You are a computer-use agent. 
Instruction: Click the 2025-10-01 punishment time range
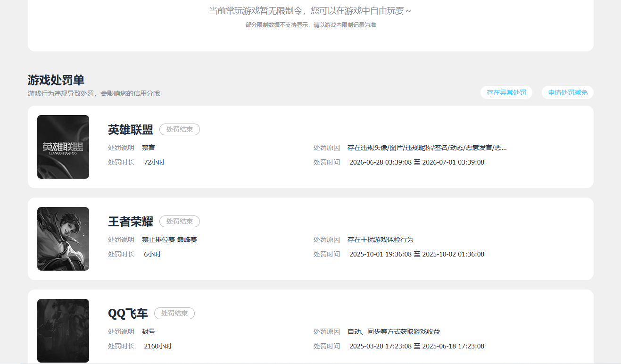point(417,254)
